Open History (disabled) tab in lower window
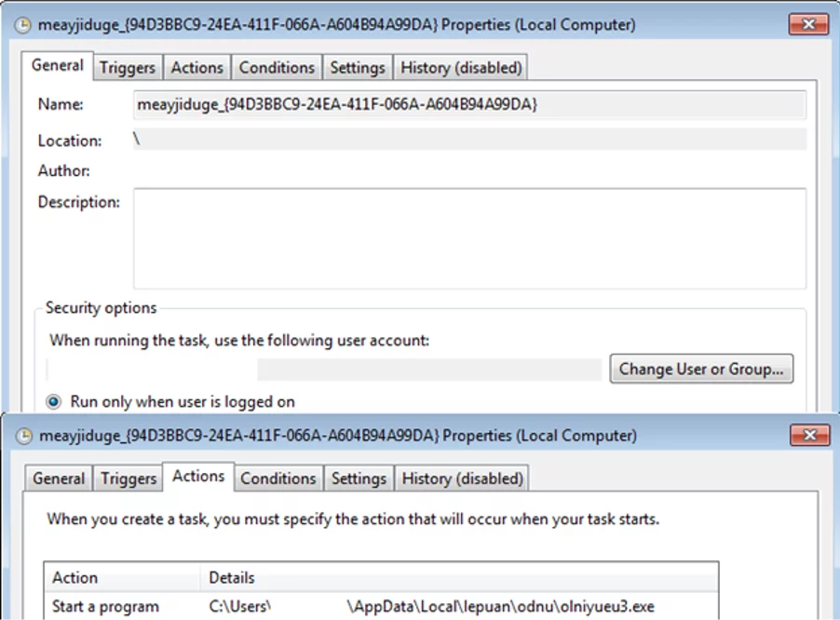 point(462,478)
